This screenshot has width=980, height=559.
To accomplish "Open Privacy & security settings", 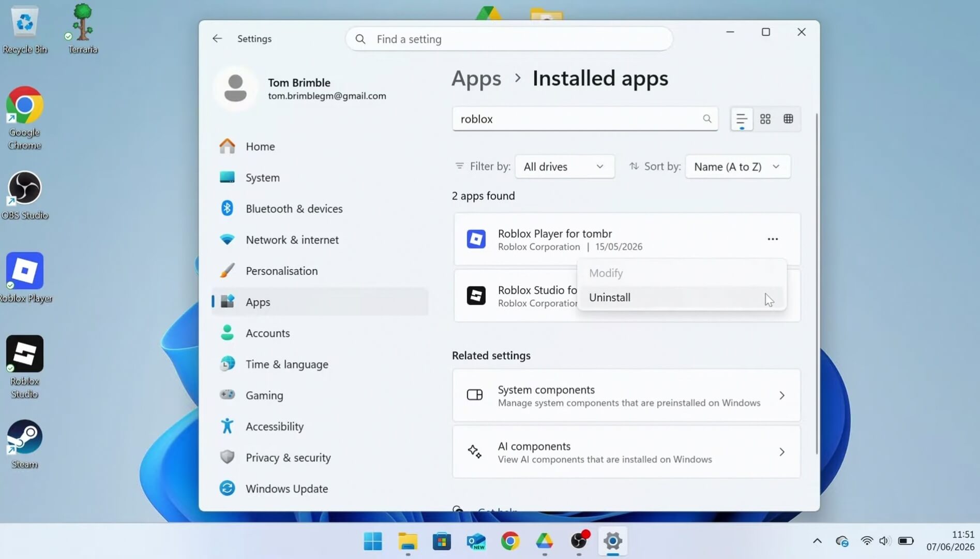I will click(320, 458).
